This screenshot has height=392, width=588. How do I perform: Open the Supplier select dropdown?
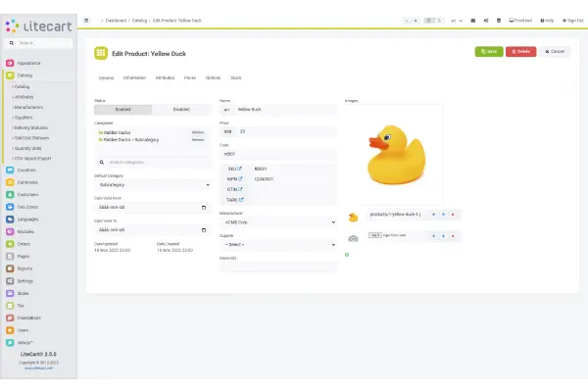tap(277, 244)
